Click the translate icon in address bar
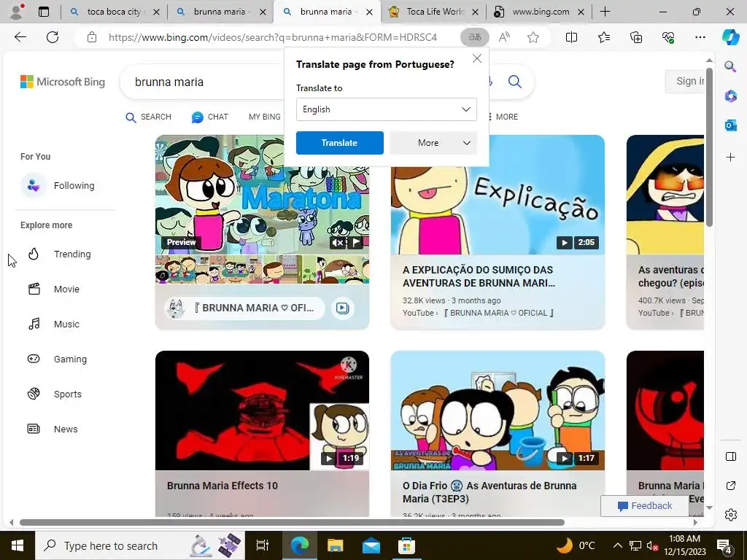This screenshot has width=747, height=560. 474,37
